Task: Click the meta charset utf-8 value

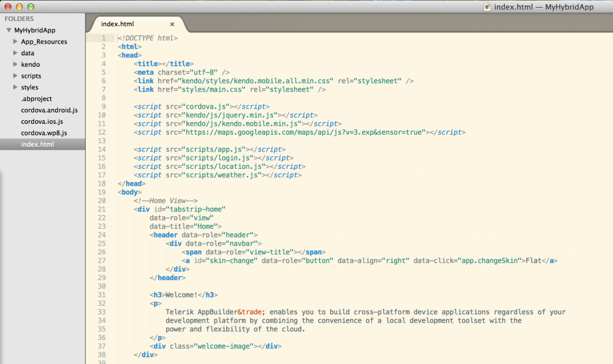Action: 204,72
